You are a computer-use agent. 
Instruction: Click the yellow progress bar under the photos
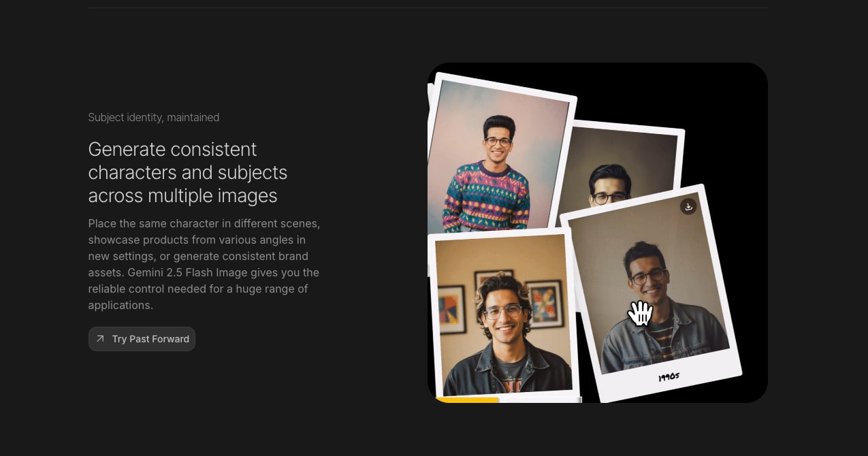tap(466, 400)
